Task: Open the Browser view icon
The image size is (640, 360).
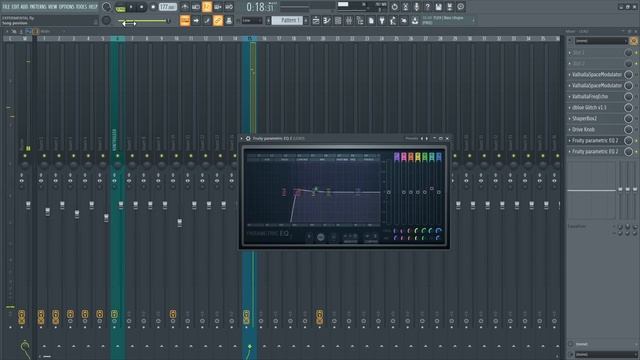Action: (x=360, y=20)
